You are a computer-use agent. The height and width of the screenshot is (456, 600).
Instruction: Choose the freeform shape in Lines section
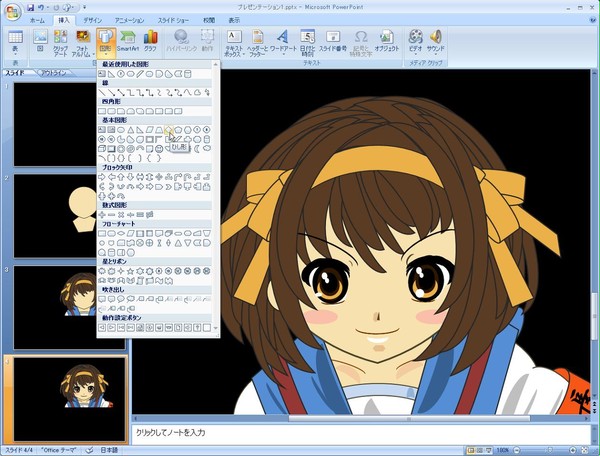(197, 93)
